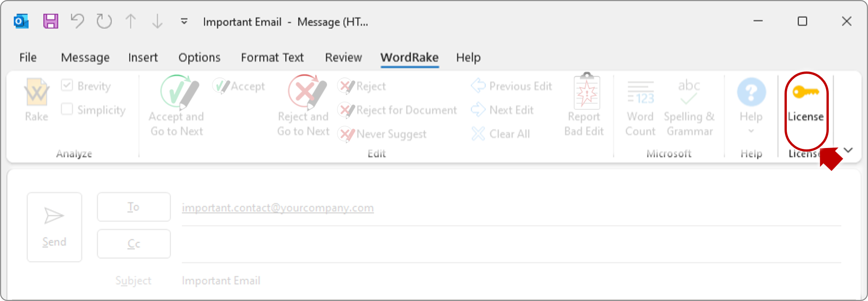Jump to Previous Edit
This screenshot has height=301, width=868.
click(x=511, y=86)
